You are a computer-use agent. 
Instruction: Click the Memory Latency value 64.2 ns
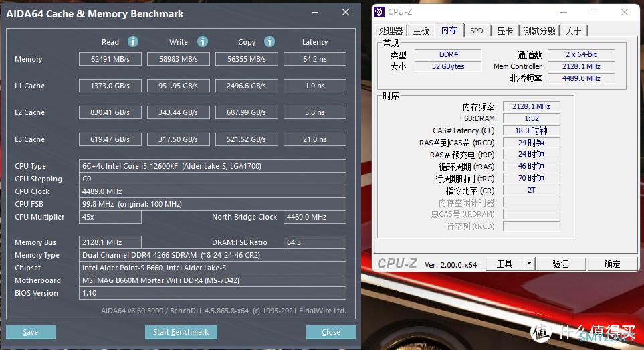coord(314,59)
